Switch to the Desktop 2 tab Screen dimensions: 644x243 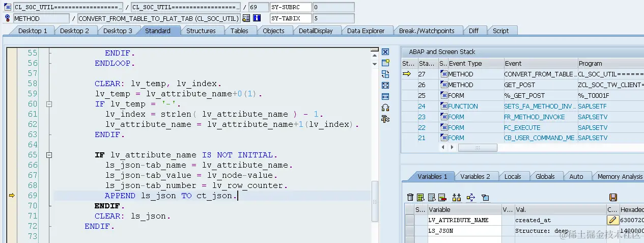click(x=74, y=31)
